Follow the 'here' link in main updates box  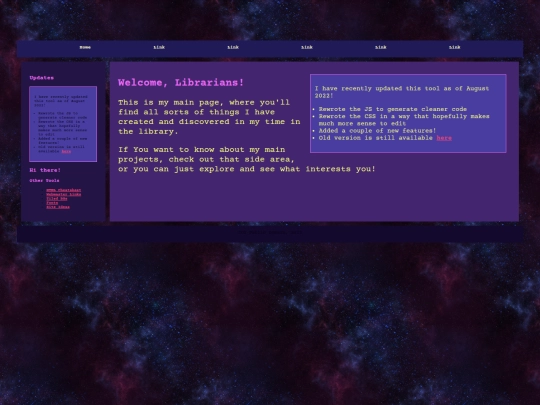coord(444,138)
